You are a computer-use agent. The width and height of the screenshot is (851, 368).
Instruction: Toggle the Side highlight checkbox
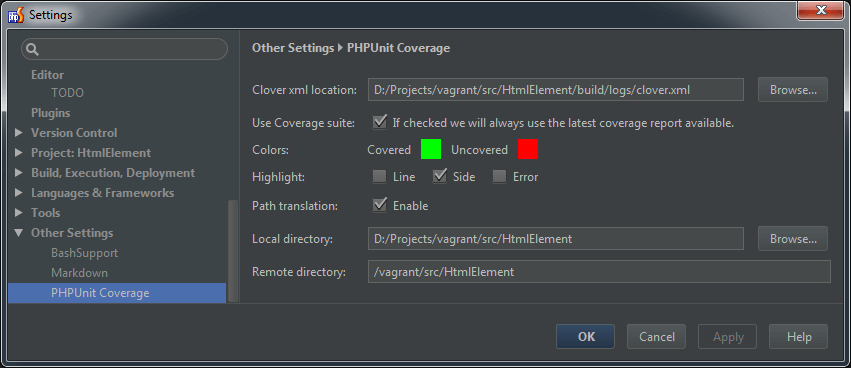440,176
